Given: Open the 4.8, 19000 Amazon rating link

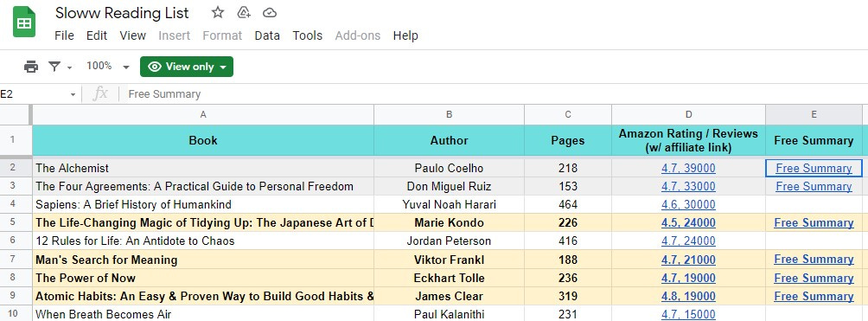Looking at the screenshot, I should click(688, 296).
